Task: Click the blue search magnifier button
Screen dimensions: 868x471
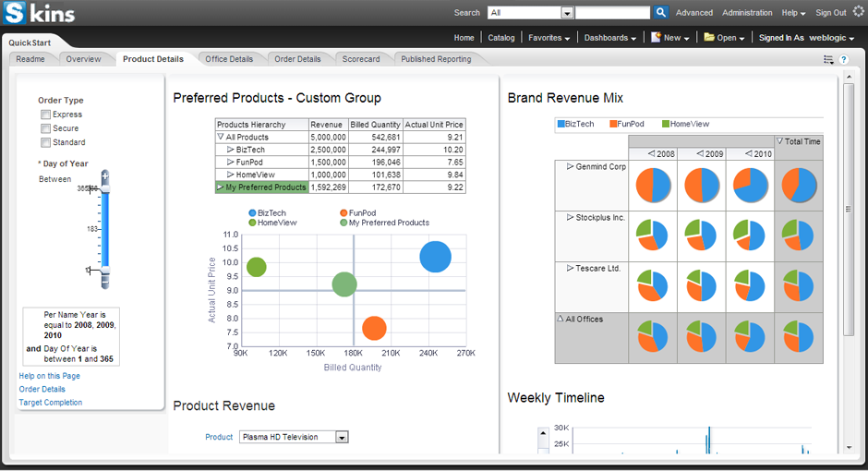Action: [661, 12]
